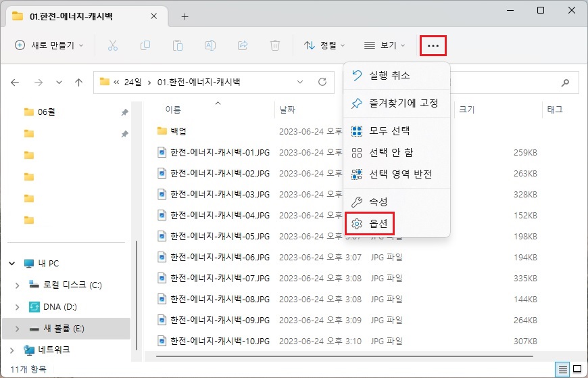Viewport: 588px width, 378px height.
Task: Sort by the 크기 column header
Action: pyautogui.click(x=467, y=110)
